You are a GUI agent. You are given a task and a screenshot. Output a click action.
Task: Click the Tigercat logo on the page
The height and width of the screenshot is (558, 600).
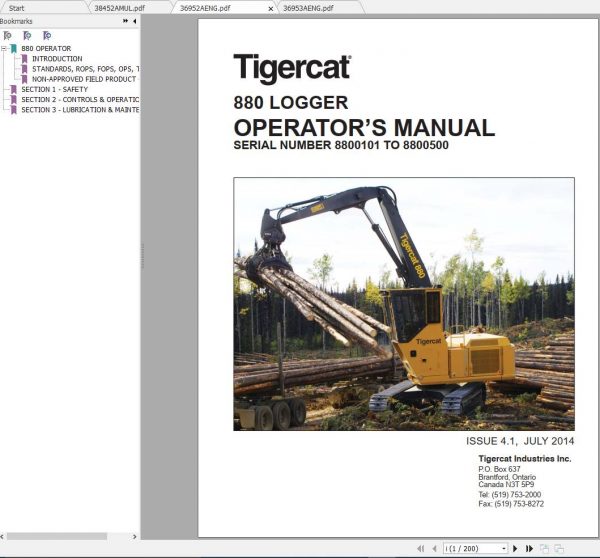point(292,69)
